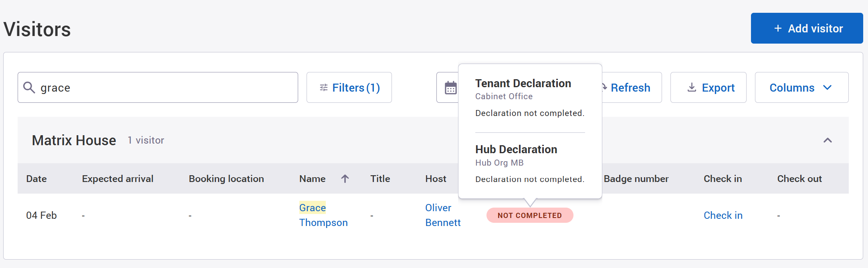
Task: Open the Columns dropdown
Action: (x=801, y=88)
